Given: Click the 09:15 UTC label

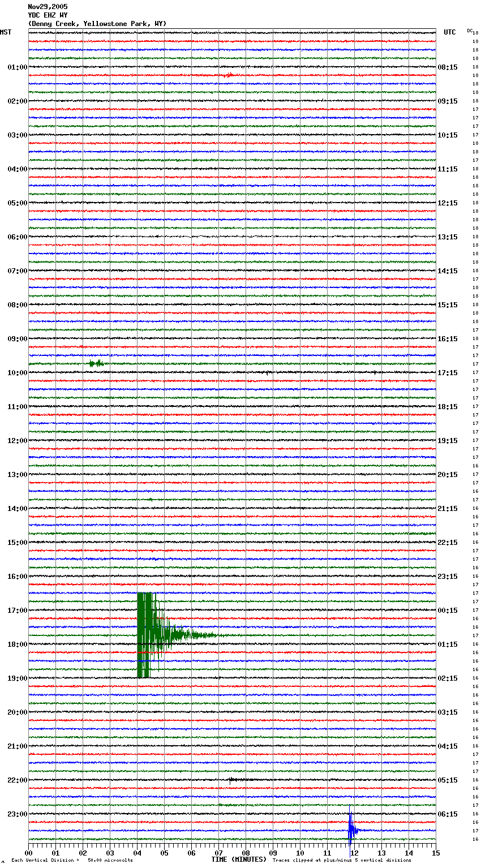Looking at the screenshot, I should point(448,101).
